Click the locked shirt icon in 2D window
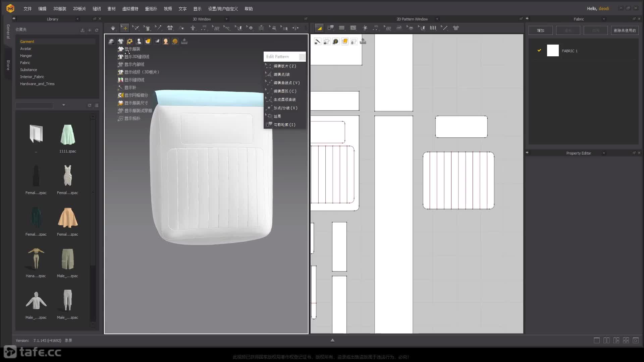 [x=354, y=42]
